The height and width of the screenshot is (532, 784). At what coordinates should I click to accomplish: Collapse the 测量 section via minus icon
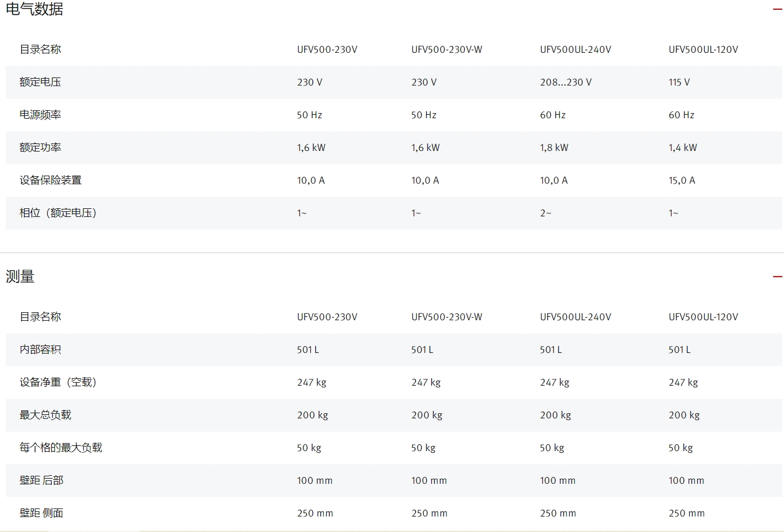coord(777,277)
